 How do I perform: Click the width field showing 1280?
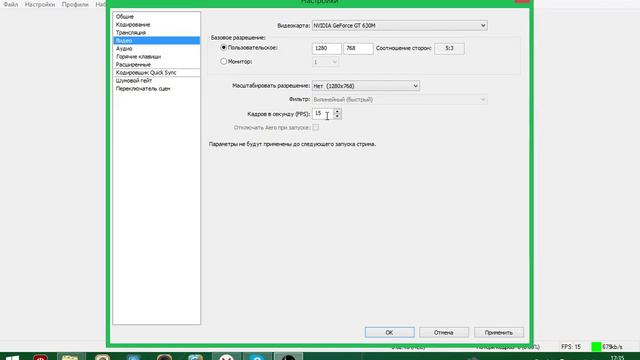click(x=327, y=48)
